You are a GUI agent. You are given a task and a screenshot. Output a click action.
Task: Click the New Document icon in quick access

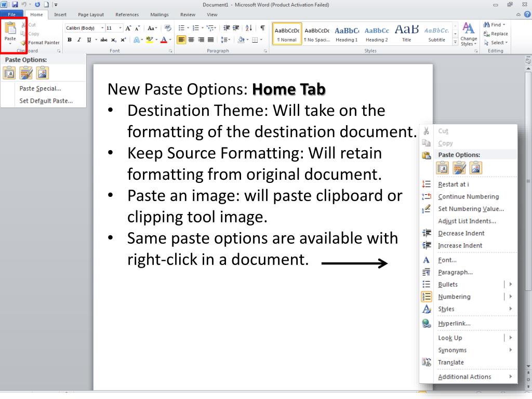pyautogui.click(x=46, y=5)
